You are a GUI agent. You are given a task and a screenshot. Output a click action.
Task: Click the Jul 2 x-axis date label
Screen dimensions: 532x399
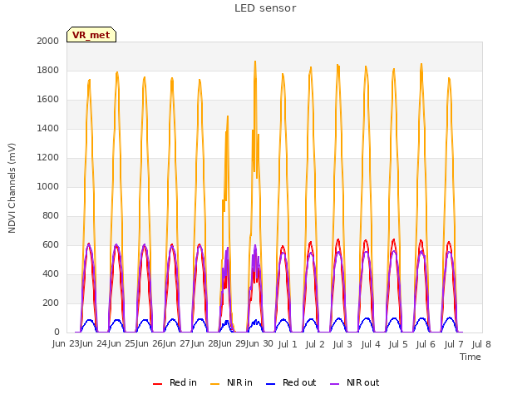(x=315, y=344)
